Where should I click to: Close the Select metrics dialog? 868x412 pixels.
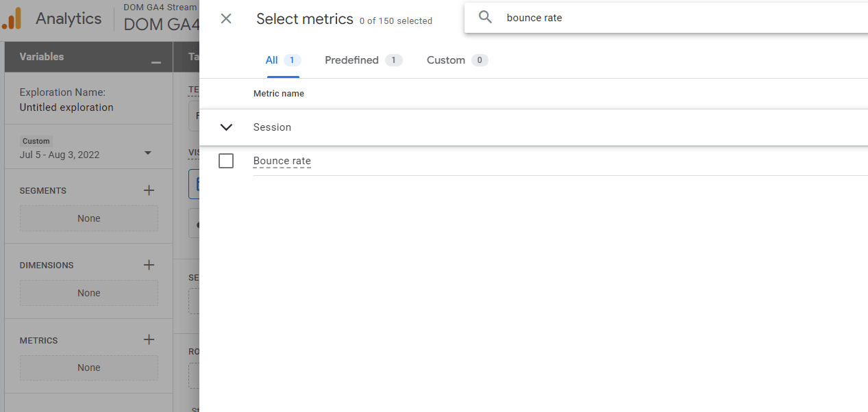[226, 18]
